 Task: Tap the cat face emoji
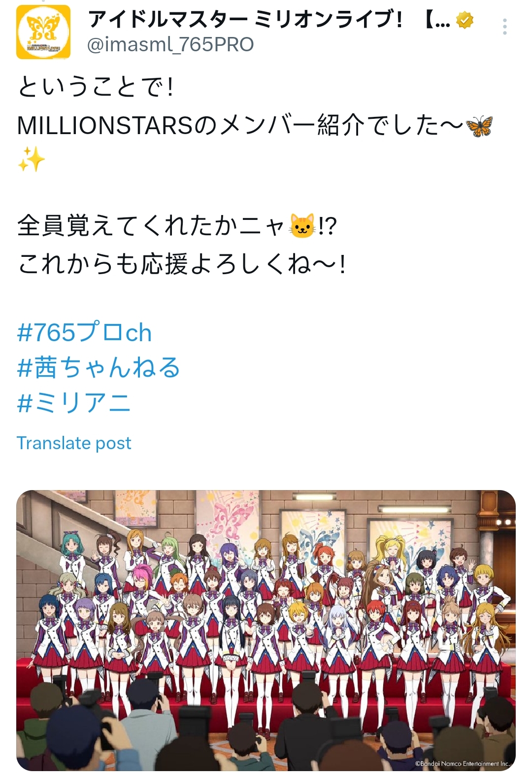302,226
